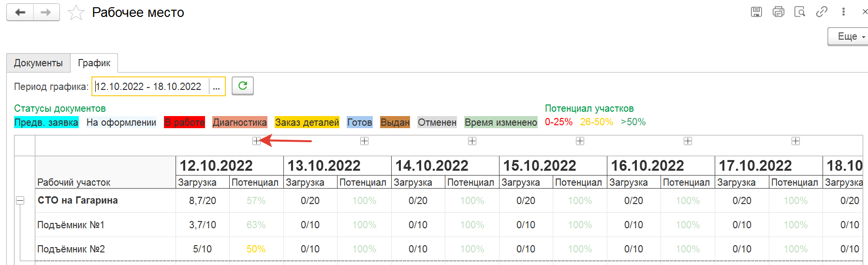
Task: Click Потенциал участков heading
Action: point(589,108)
